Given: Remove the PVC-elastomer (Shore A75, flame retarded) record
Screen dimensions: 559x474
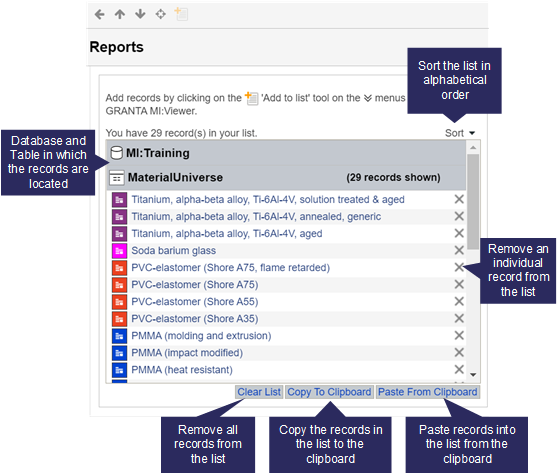Looking at the screenshot, I should pos(459,267).
